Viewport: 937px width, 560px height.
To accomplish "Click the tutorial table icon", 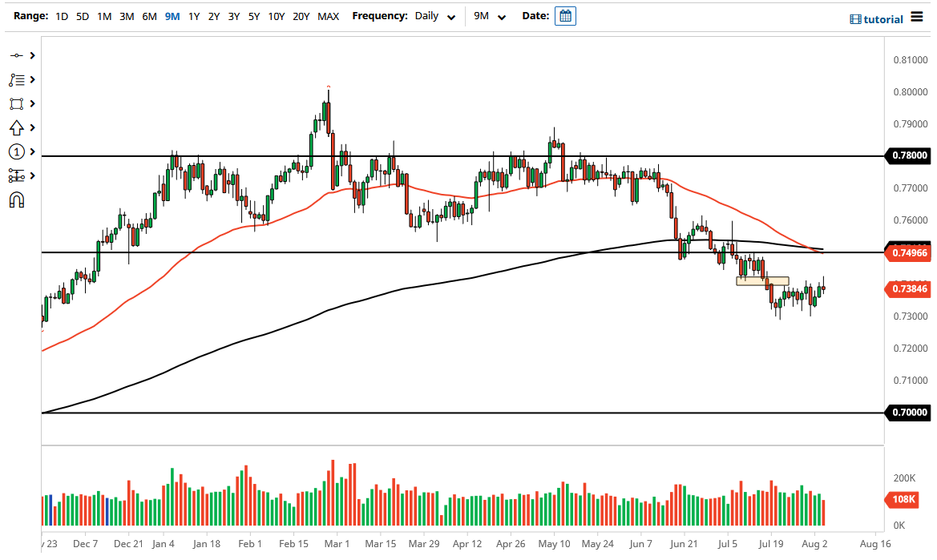I will (855, 19).
